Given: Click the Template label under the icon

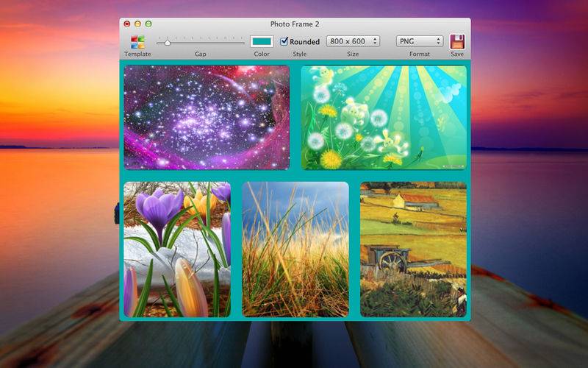Looking at the screenshot, I should [137, 54].
